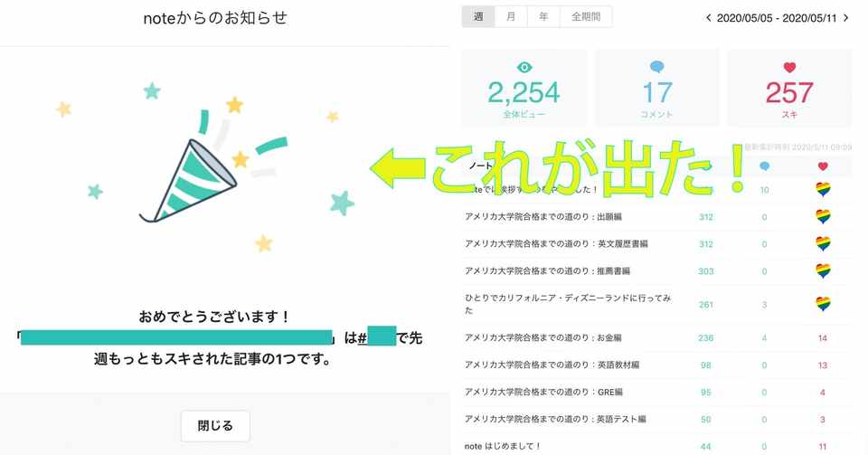Click the rainbow heart for 英文履歴書編 article

pyautogui.click(x=823, y=243)
